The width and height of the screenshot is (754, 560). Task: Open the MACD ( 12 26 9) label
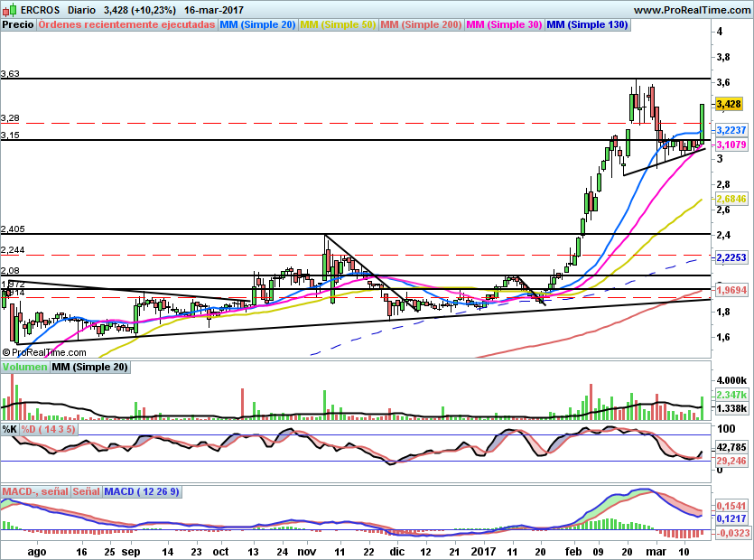pos(142,491)
